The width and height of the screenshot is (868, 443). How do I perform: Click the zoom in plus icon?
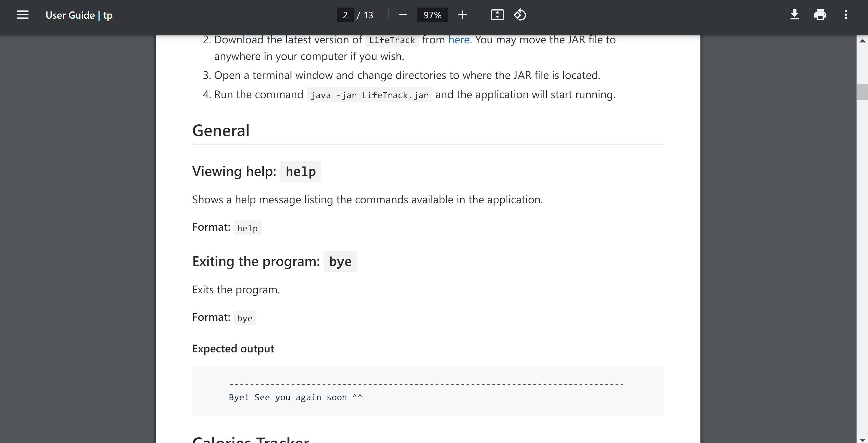tap(462, 15)
